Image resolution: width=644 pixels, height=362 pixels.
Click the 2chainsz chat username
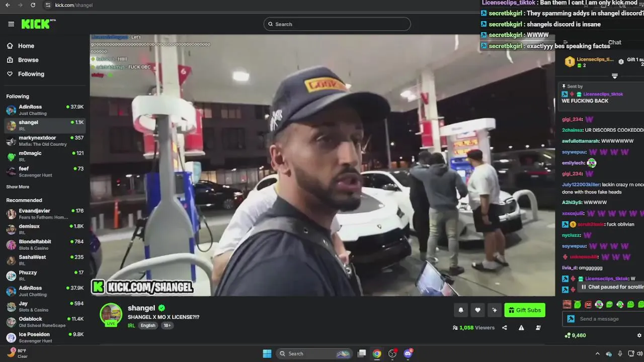(573, 130)
